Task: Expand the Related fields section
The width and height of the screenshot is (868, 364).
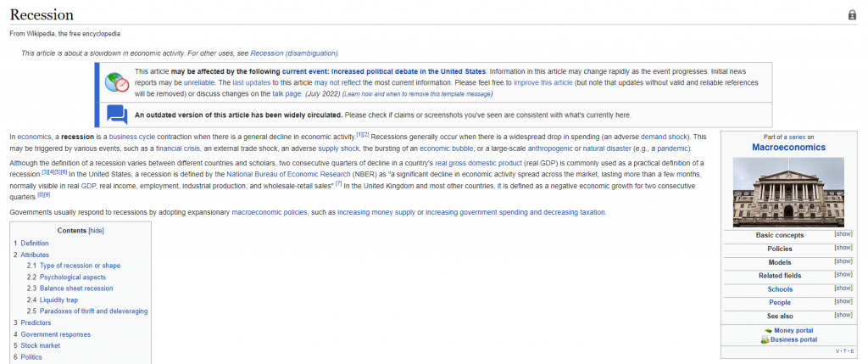Action: [x=843, y=274]
